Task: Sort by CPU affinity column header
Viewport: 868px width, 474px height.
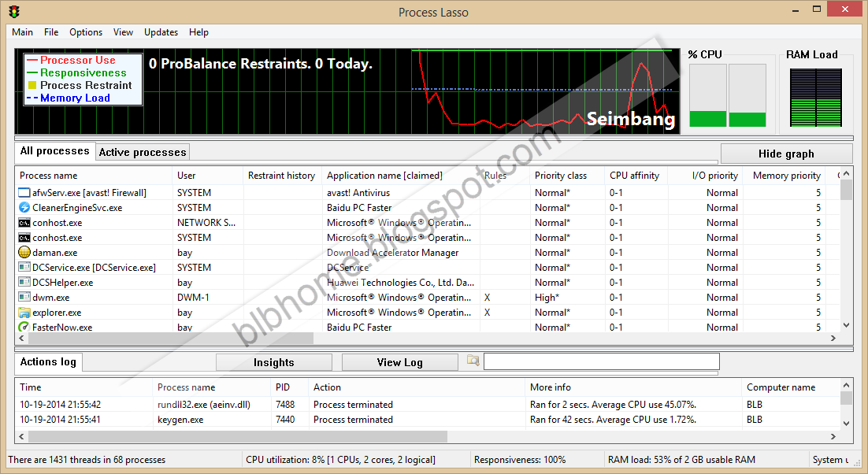Action: coord(636,176)
